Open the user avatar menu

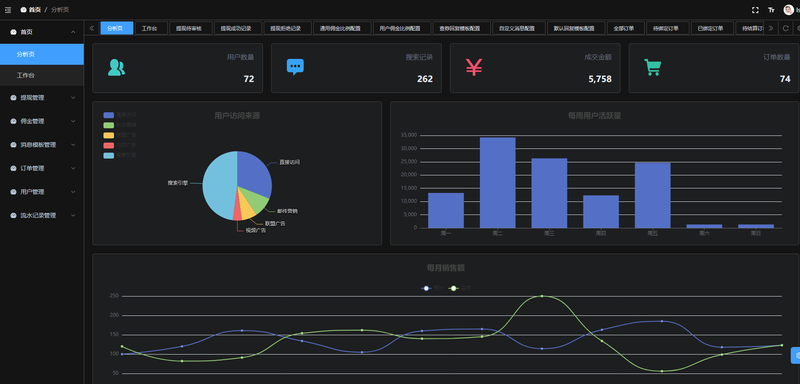pyautogui.click(x=788, y=10)
